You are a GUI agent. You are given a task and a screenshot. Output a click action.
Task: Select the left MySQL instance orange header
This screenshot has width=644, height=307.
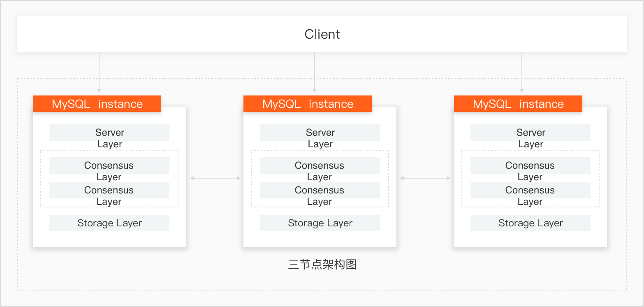coord(97,104)
